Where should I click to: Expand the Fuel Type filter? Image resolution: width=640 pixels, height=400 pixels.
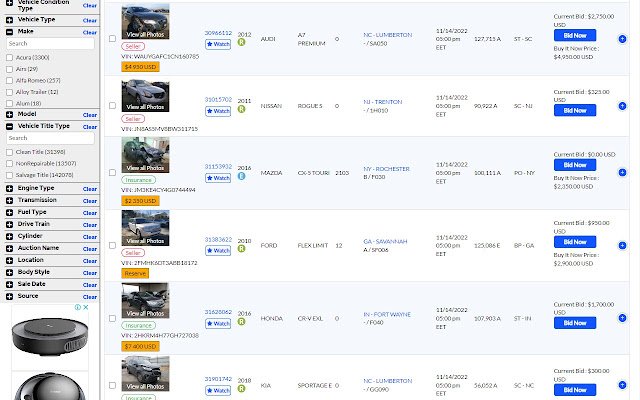9,213
